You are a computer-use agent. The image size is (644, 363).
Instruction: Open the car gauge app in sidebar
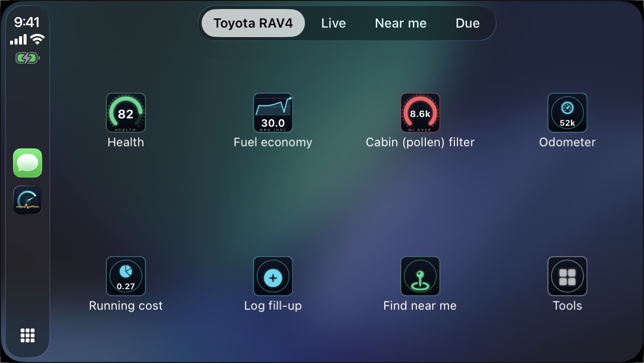point(28,200)
